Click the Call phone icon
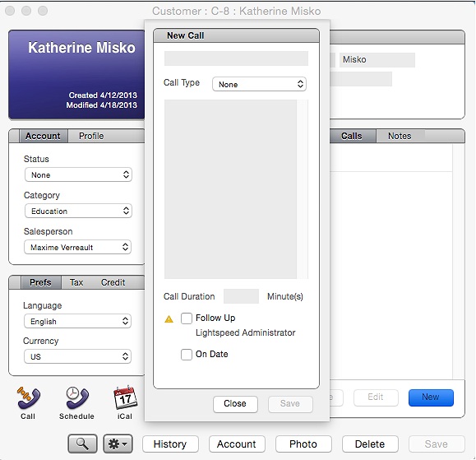Image resolution: width=476 pixels, height=460 pixels. pyautogui.click(x=28, y=397)
